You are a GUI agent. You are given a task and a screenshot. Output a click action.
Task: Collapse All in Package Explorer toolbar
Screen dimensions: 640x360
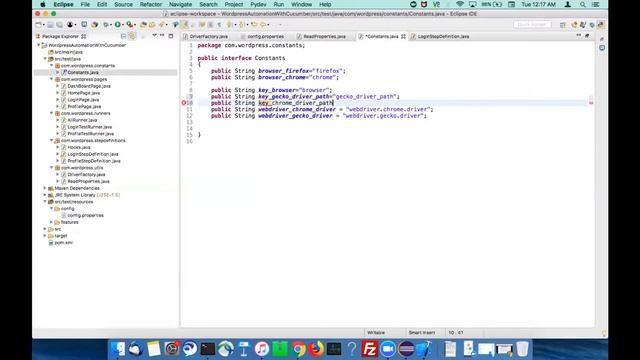coord(123,36)
